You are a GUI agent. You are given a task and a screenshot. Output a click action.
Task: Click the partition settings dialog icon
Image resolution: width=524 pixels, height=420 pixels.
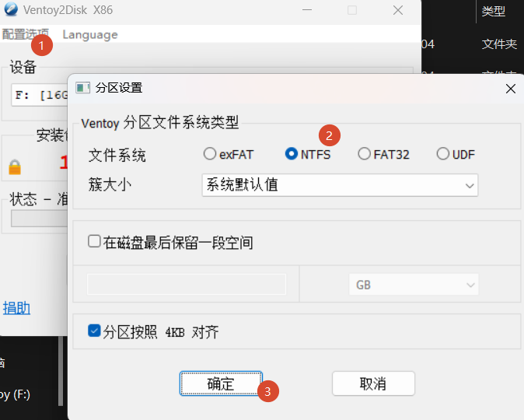(x=82, y=88)
